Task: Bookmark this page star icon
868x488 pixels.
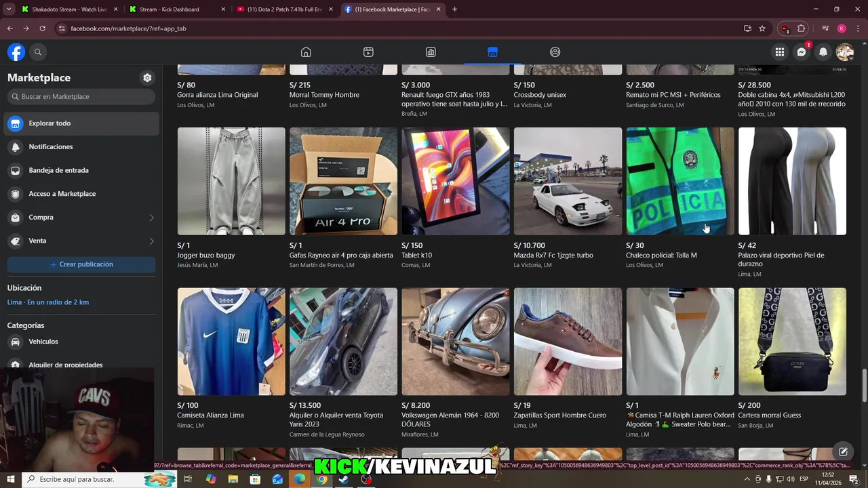Action: click(762, 28)
